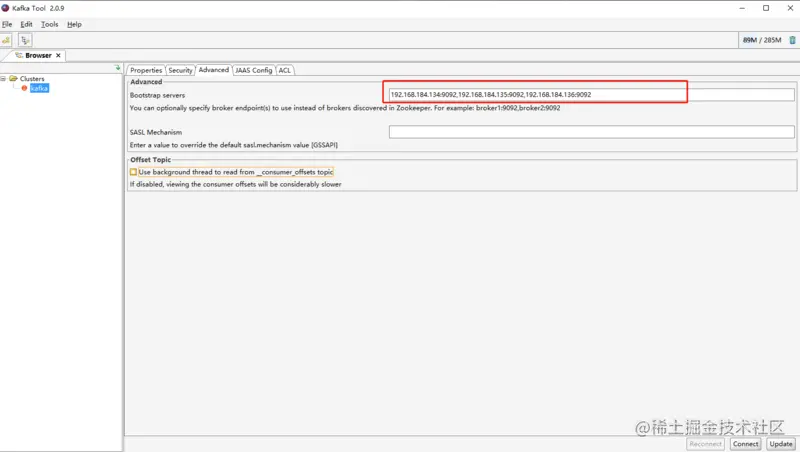Click the Kafka Tool application icon
800x452 pixels.
pyautogui.click(x=5, y=8)
